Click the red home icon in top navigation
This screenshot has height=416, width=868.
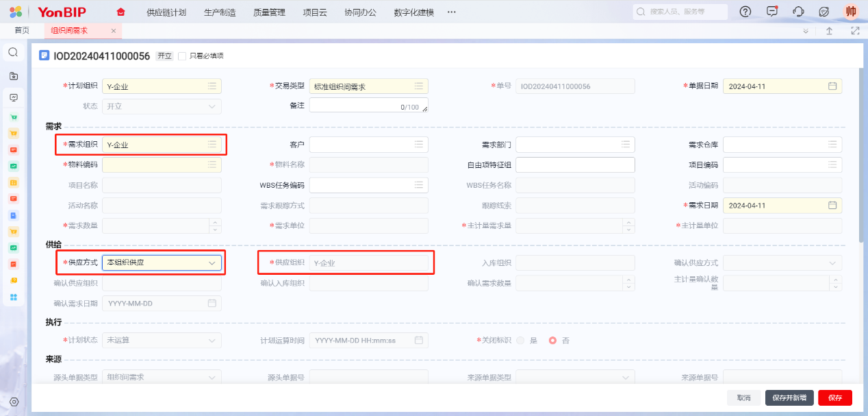(x=121, y=12)
